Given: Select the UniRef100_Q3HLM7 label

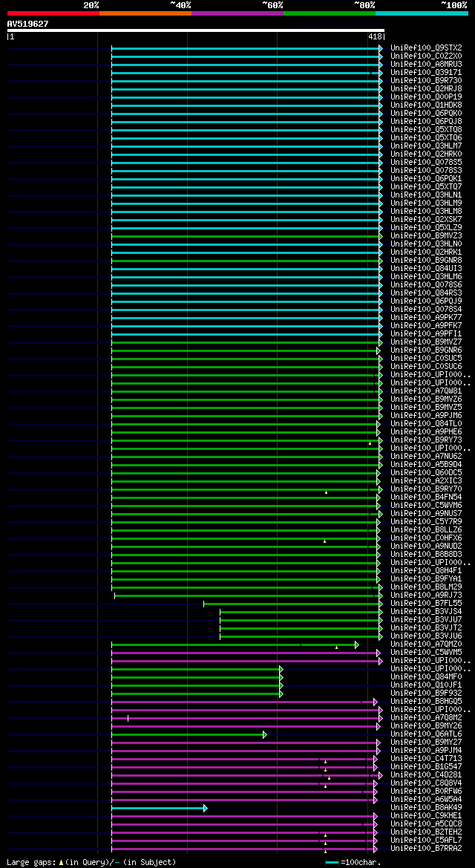Looking at the screenshot, I should click(x=426, y=146).
